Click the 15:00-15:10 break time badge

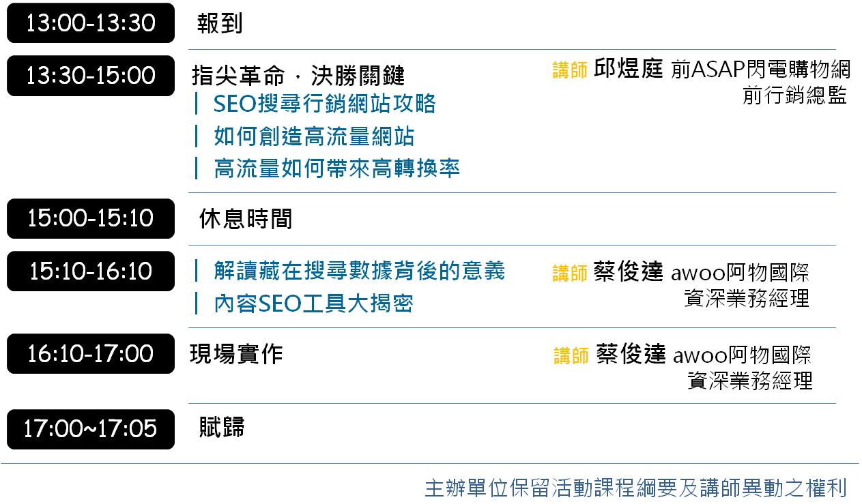91,218
